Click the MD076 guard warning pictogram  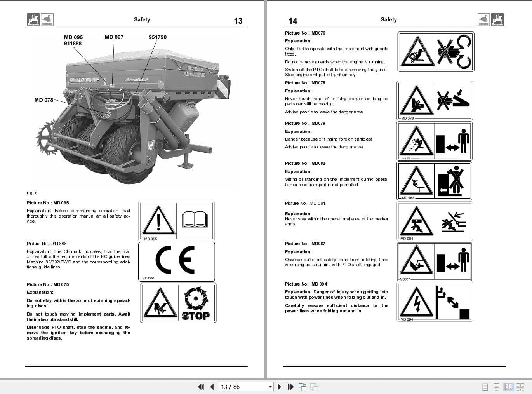click(x=436, y=52)
